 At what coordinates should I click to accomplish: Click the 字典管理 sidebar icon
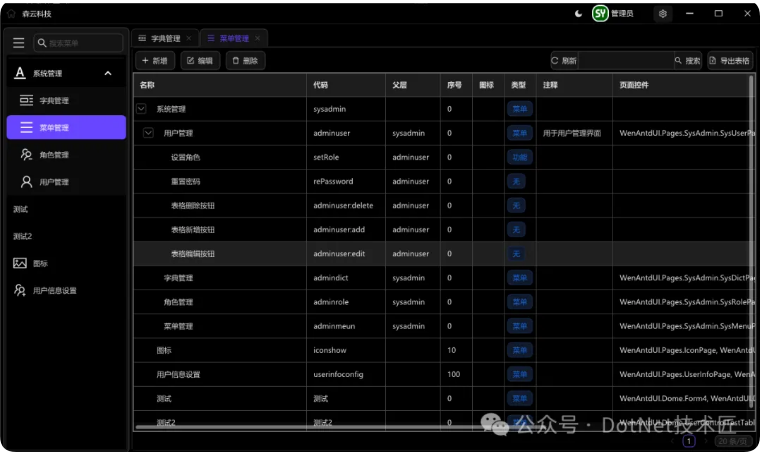[26, 100]
